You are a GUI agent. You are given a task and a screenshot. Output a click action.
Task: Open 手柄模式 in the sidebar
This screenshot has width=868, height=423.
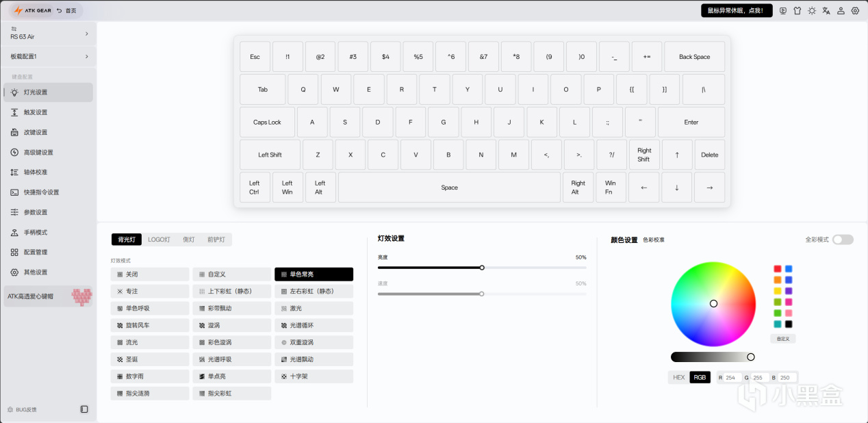click(48, 233)
